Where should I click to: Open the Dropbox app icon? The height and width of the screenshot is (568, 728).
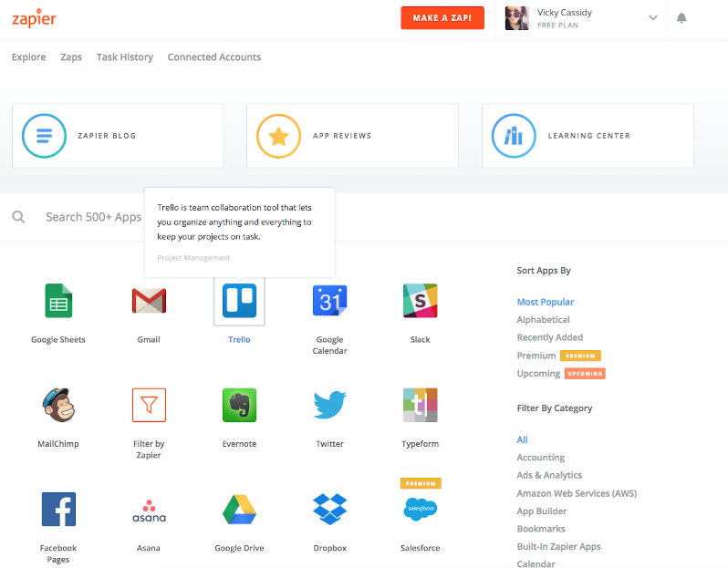[329, 509]
